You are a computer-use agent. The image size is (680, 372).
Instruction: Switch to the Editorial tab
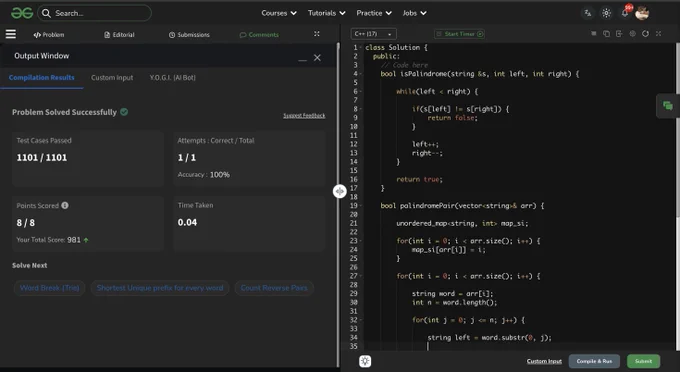(119, 35)
